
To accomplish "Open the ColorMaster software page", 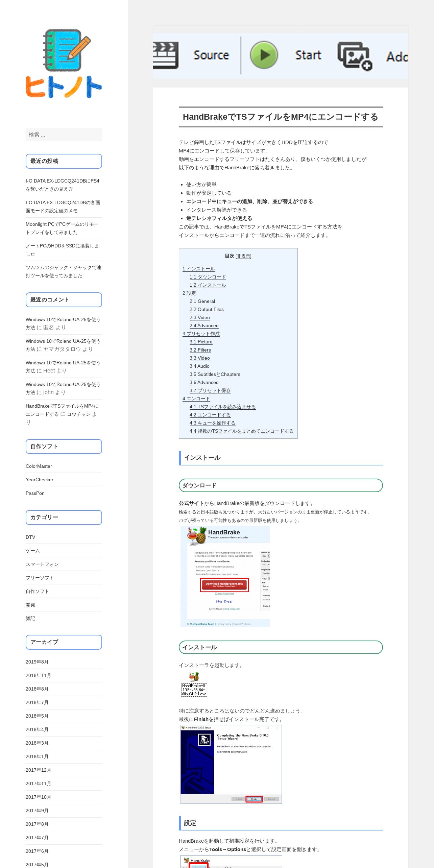I will 39,466.
